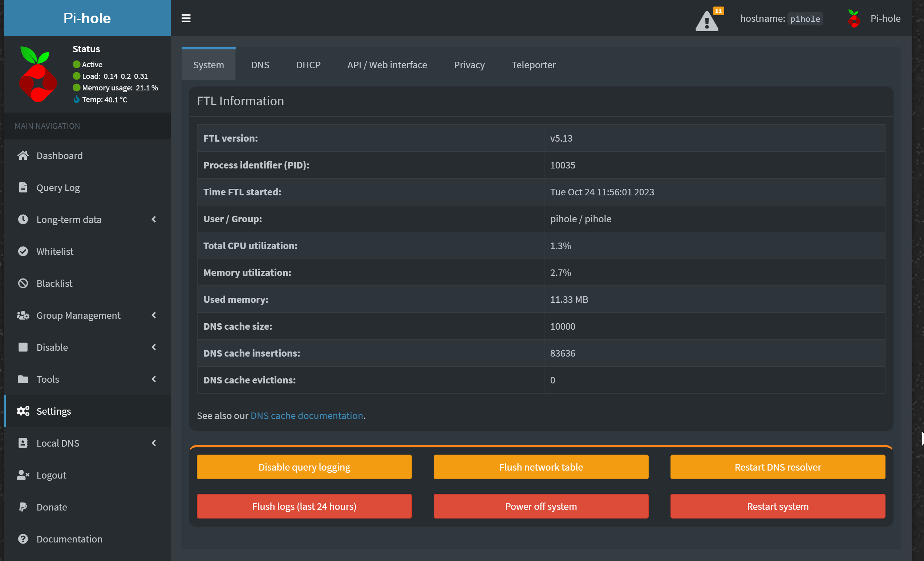
Task: Click the Flush network table button
Action: 541,467
